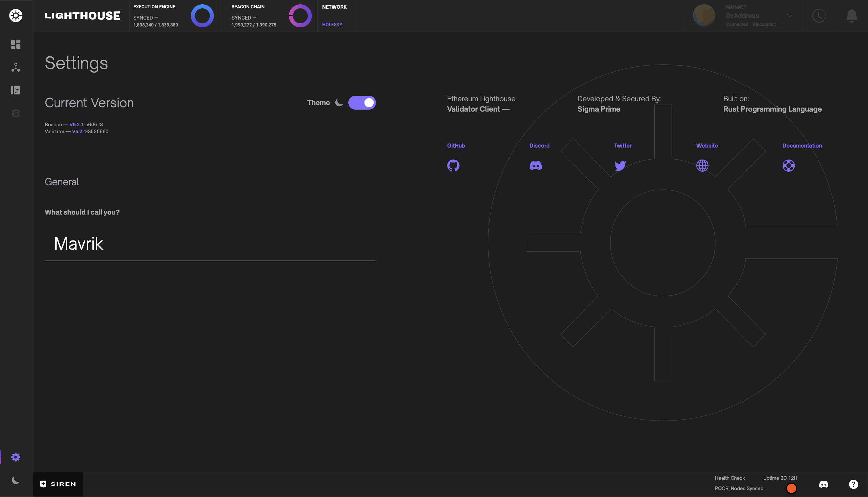This screenshot has height=497, width=868.
Task: Click the Twitter link text
Action: (623, 146)
